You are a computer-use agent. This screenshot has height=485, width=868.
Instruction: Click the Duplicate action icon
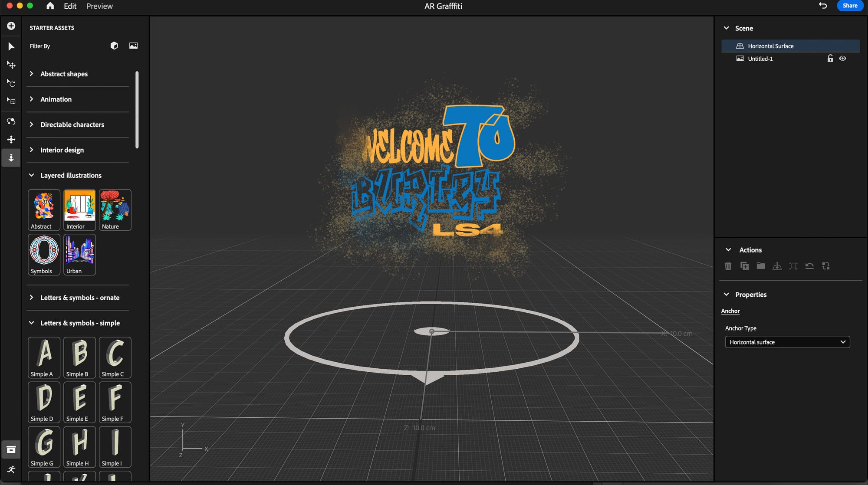click(744, 266)
